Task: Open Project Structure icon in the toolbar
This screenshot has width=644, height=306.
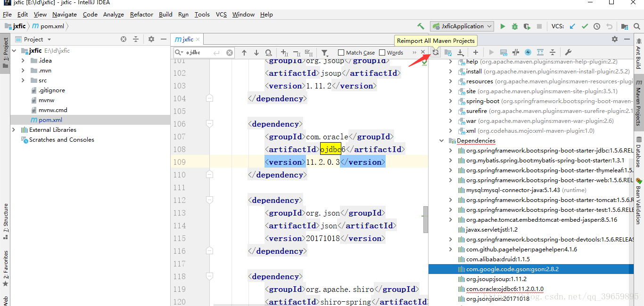Action: pyautogui.click(x=625, y=26)
